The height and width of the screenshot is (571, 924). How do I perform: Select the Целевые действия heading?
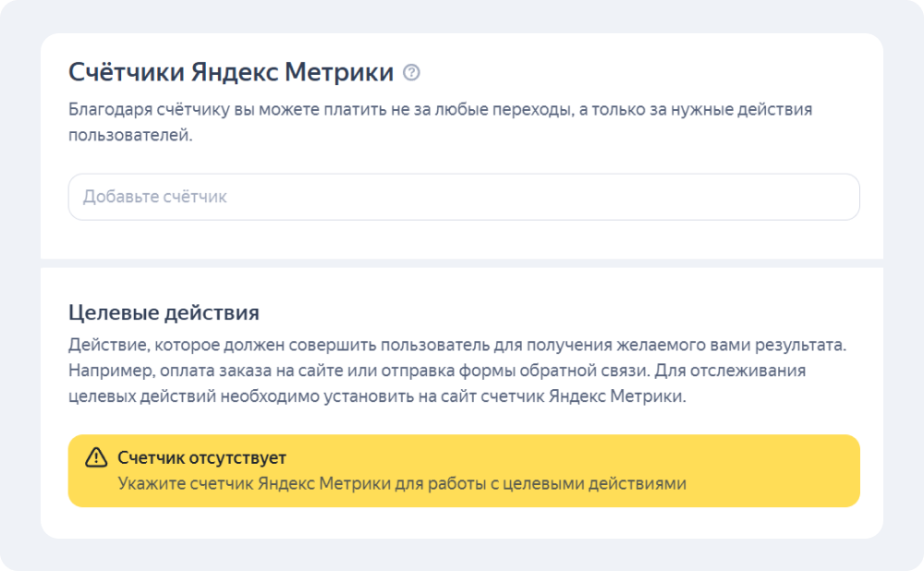[x=164, y=312]
